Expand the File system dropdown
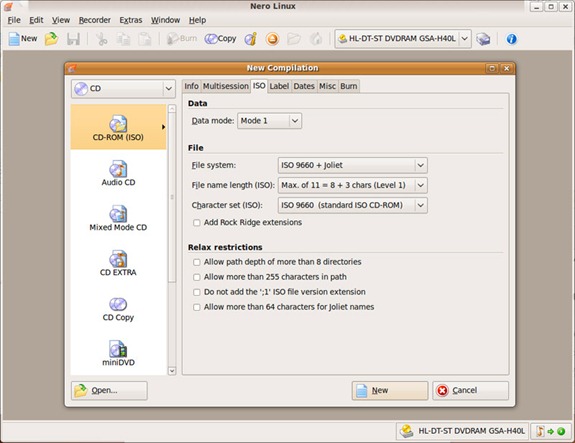Image resolution: width=575 pixels, height=443 pixels. [352, 165]
